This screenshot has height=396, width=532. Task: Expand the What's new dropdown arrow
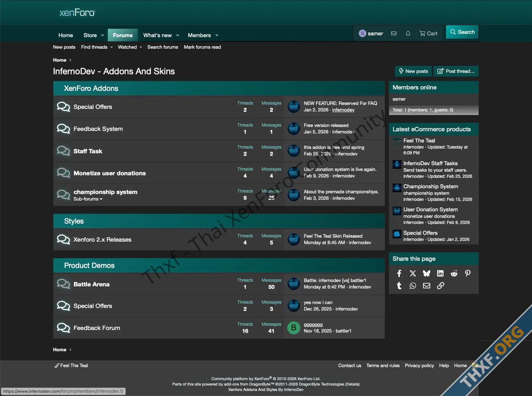tap(178, 35)
